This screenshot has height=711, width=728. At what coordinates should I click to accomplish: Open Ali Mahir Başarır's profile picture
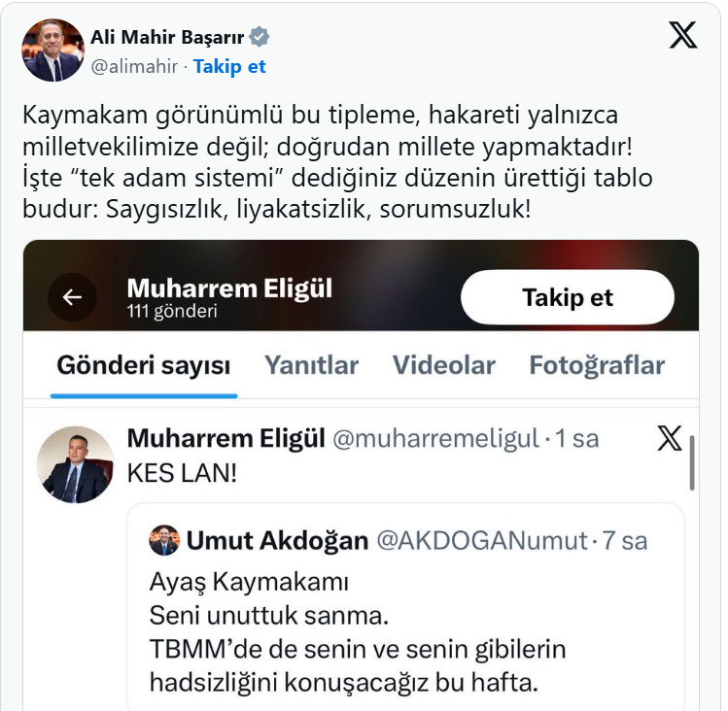tap(53, 51)
